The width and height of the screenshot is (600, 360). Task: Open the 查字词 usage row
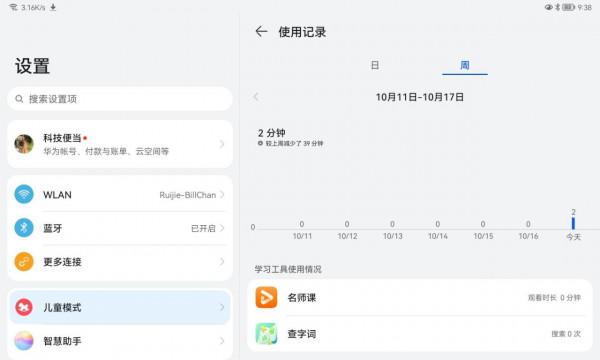click(x=420, y=334)
